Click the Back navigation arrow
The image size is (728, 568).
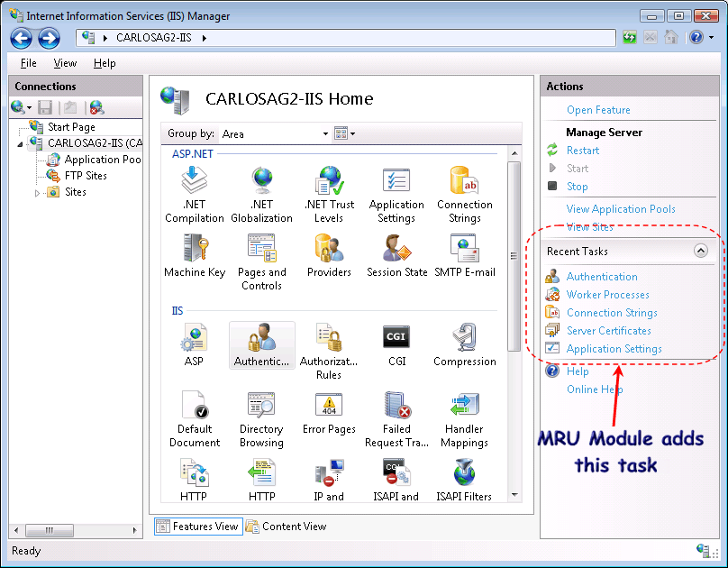pyautogui.click(x=22, y=38)
